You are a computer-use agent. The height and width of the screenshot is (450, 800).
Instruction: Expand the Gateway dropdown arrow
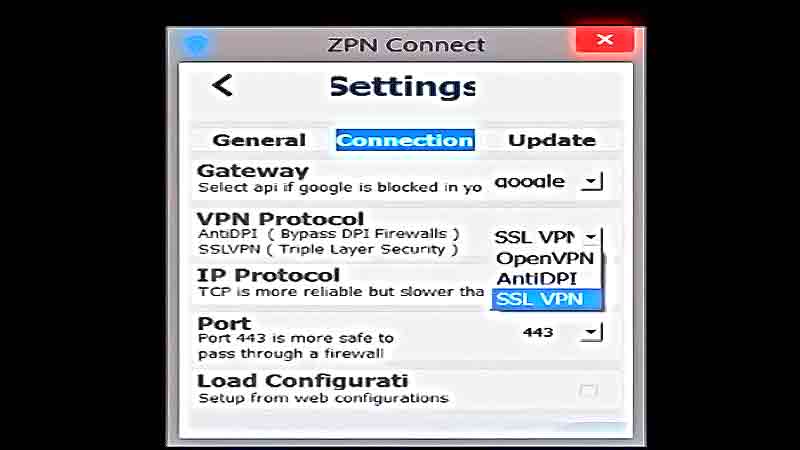[592, 181]
